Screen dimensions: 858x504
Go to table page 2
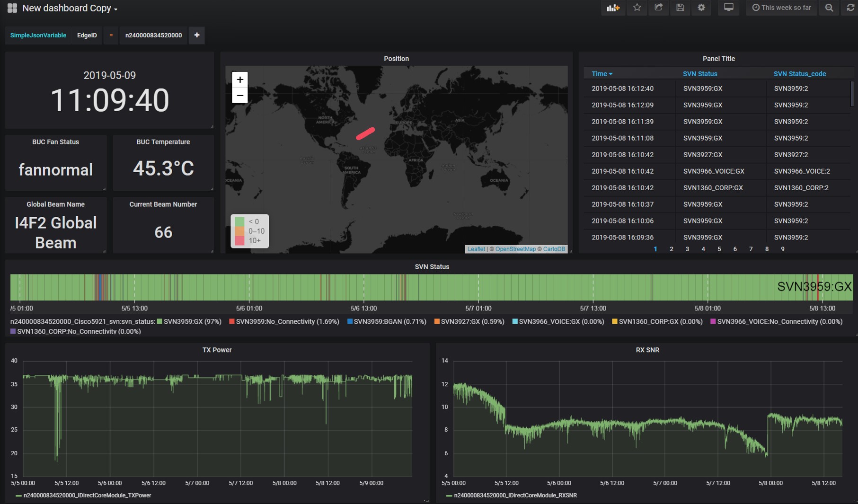tap(671, 249)
